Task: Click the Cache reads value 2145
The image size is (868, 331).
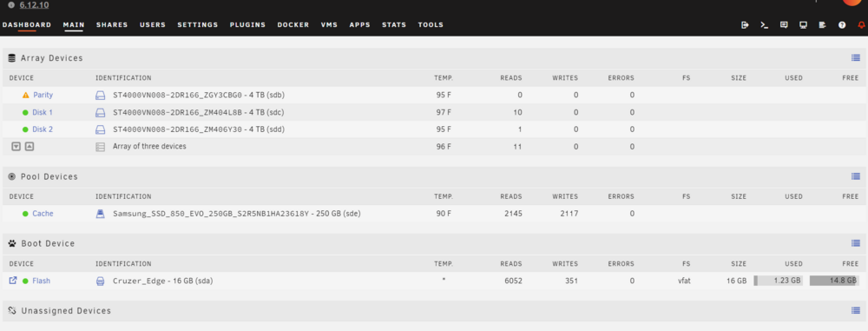Action: [x=513, y=214]
